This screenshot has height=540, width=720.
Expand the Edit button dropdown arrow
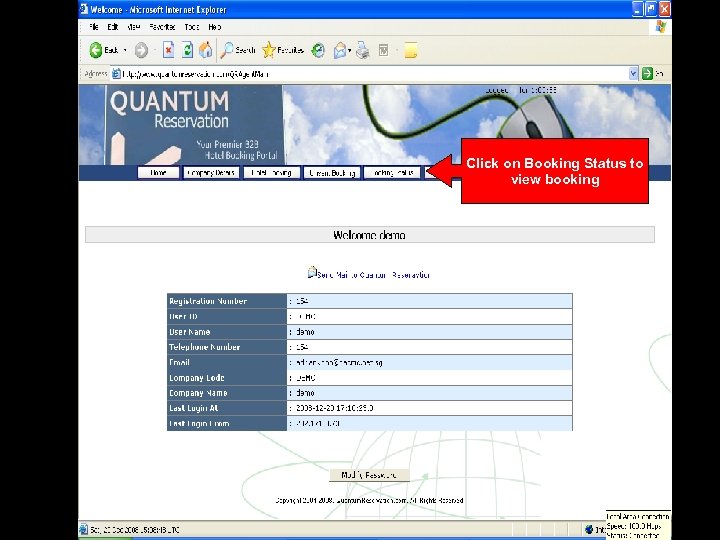pyautogui.click(x=397, y=50)
